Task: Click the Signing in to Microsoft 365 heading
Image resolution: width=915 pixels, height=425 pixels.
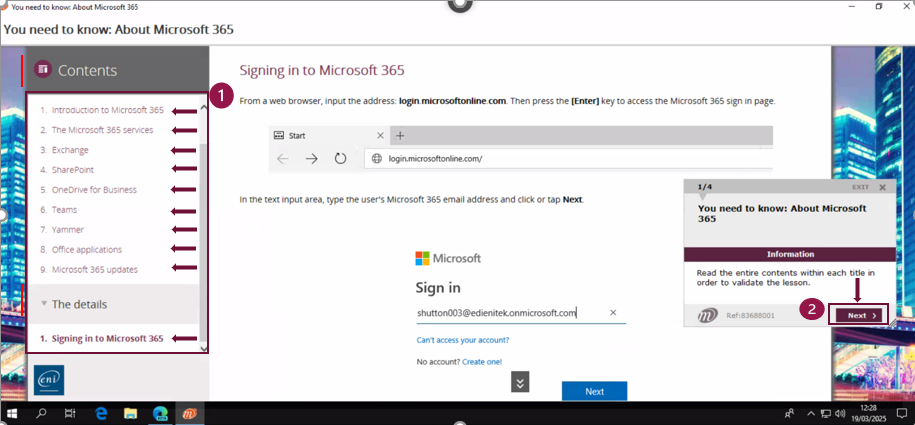Action: tap(322, 71)
